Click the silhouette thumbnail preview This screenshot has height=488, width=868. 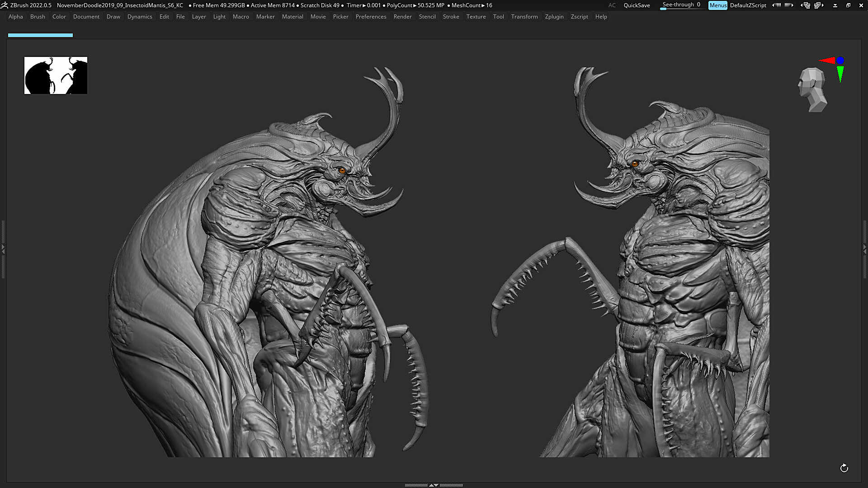tap(56, 75)
